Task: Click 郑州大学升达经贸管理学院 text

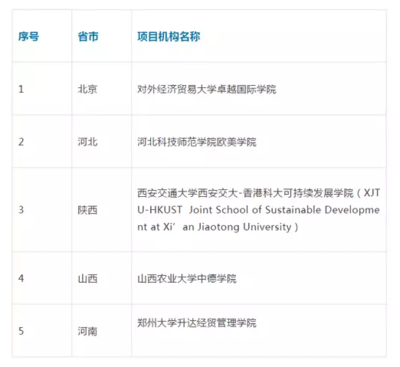Action: click(x=197, y=323)
